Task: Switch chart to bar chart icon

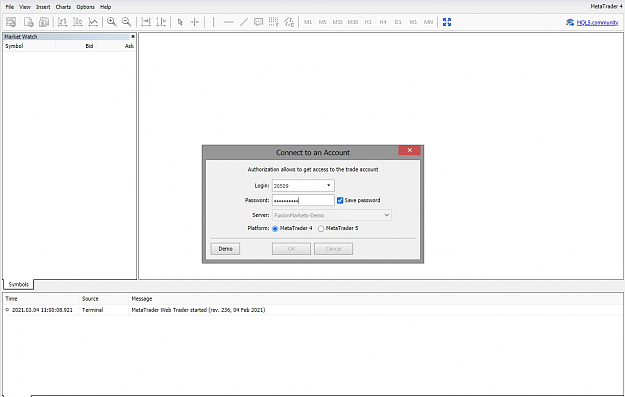Action: 62,22
